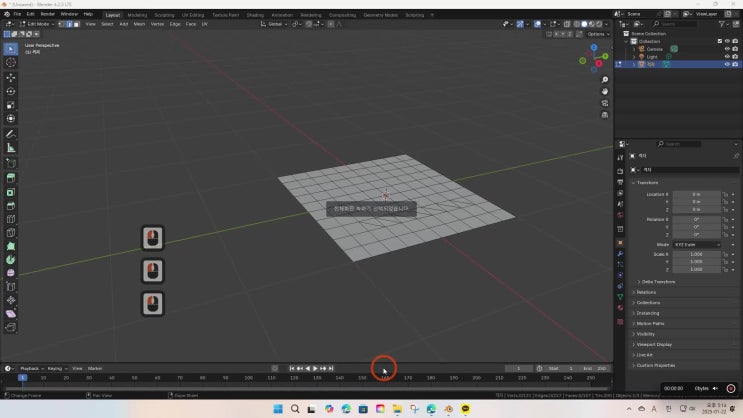This screenshot has width=743, height=418.
Task: Select the Rotate tool in the left toolbar
Action: pyautogui.click(x=11, y=91)
